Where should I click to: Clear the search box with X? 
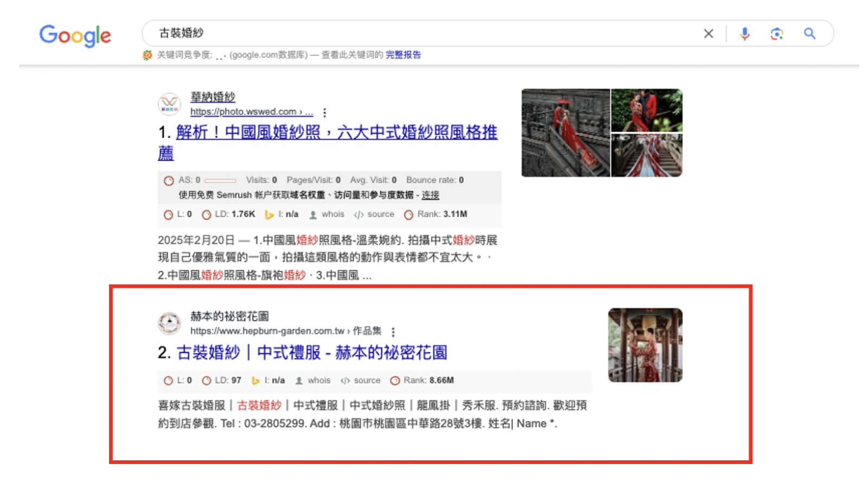[x=708, y=34]
